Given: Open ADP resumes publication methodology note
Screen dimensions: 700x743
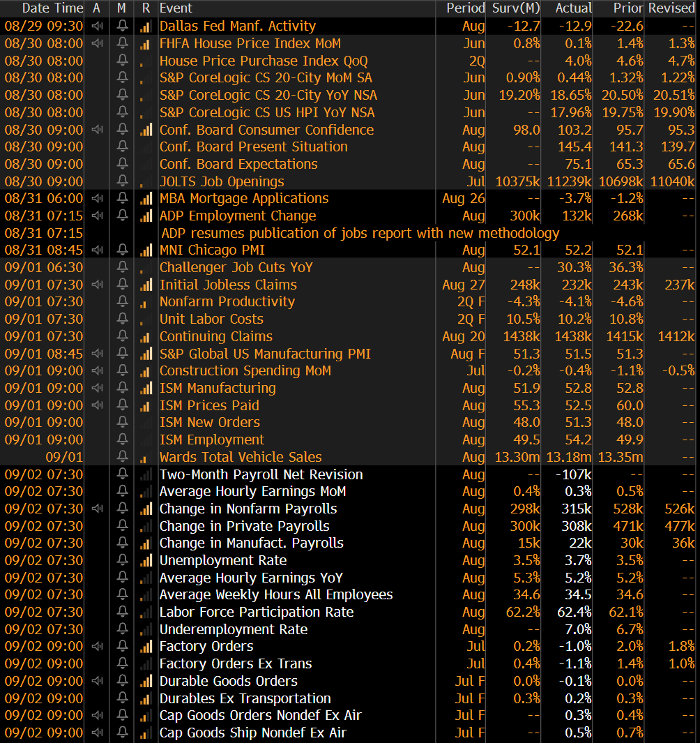Looking at the screenshot, I should pos(360,233).
